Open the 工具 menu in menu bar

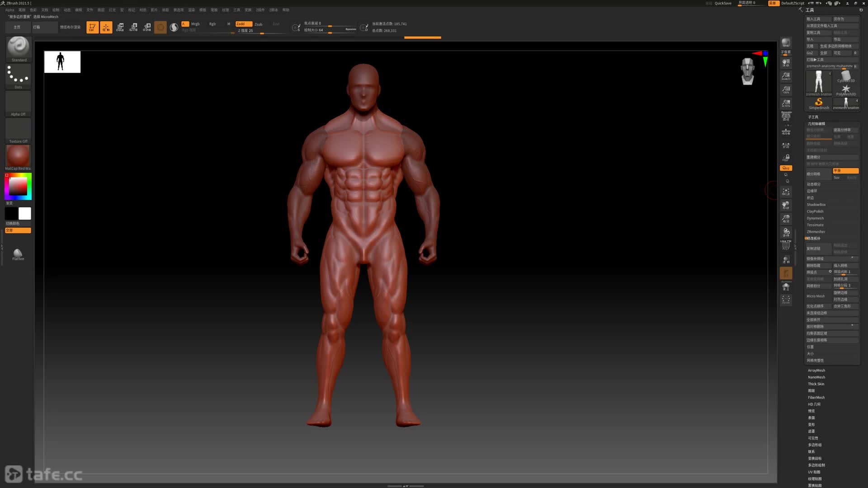237,10
